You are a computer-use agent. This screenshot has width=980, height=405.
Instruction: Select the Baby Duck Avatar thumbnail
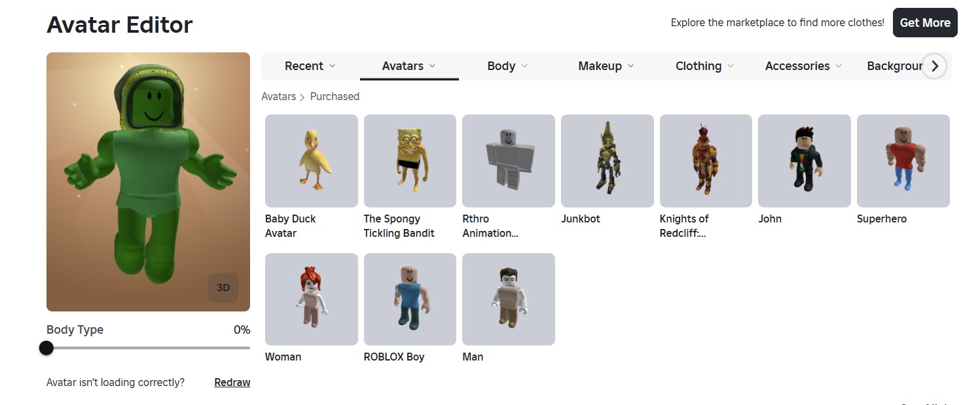pyautogui.click(x=312, y=161)
